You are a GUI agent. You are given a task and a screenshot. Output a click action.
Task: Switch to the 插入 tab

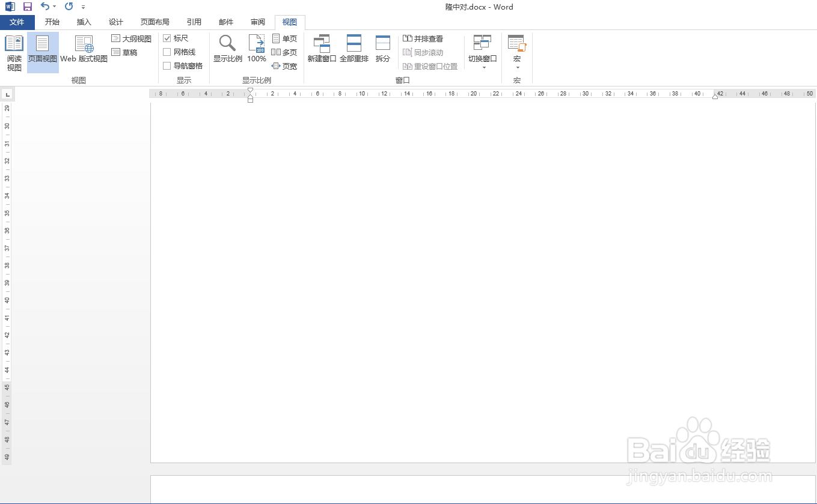(x=84, y=22)
